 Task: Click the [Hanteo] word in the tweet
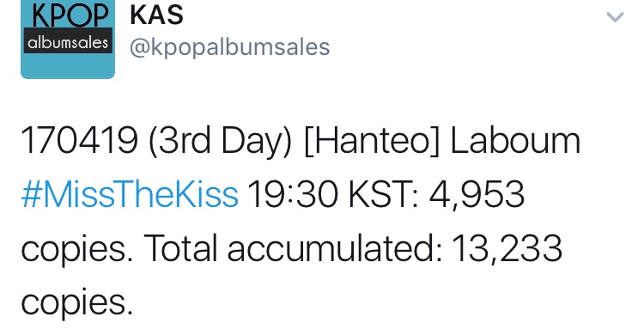point(372,142)
